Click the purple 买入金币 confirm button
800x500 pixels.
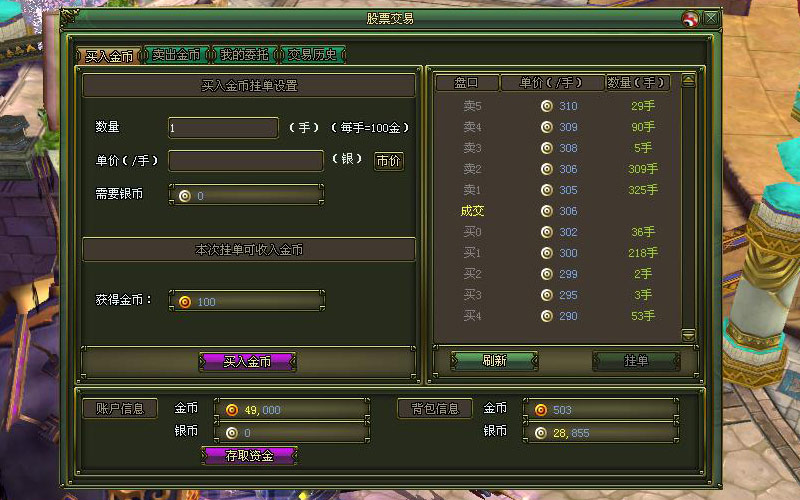247,361
